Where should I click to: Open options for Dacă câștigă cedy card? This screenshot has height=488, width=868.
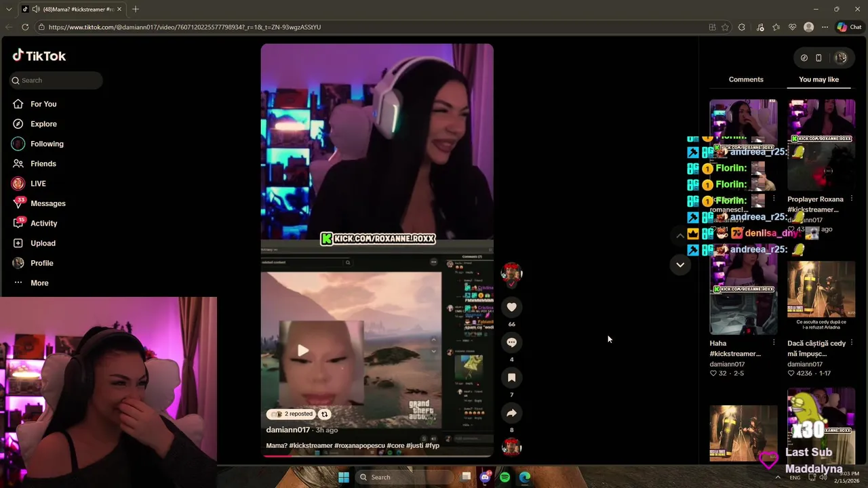[x=852, y=343]
